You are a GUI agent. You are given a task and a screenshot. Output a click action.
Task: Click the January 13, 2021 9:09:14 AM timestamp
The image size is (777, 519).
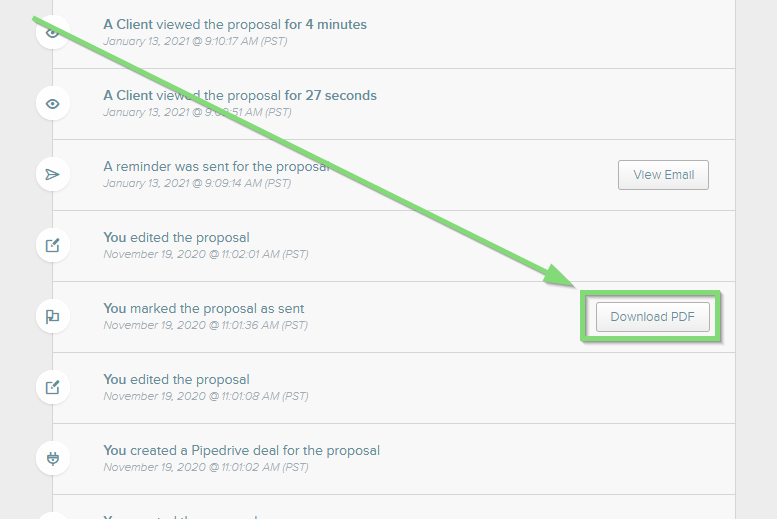pyautogui.click(x=197, y=184)
